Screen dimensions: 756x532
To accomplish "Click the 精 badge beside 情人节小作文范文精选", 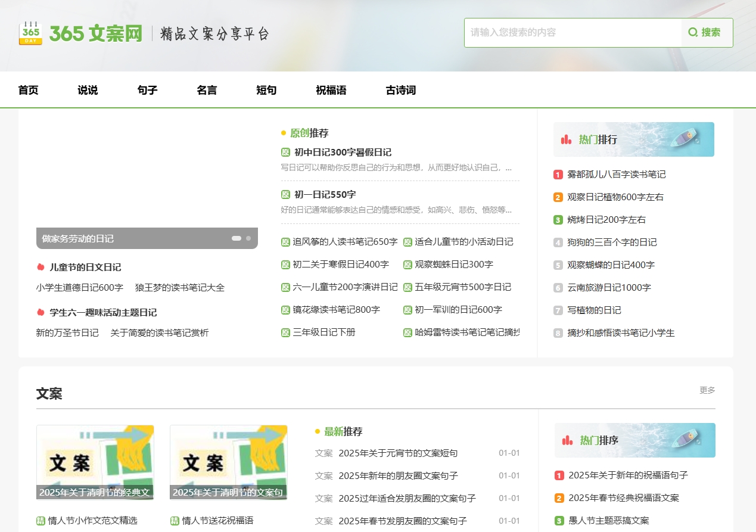I will pos(40,520).
